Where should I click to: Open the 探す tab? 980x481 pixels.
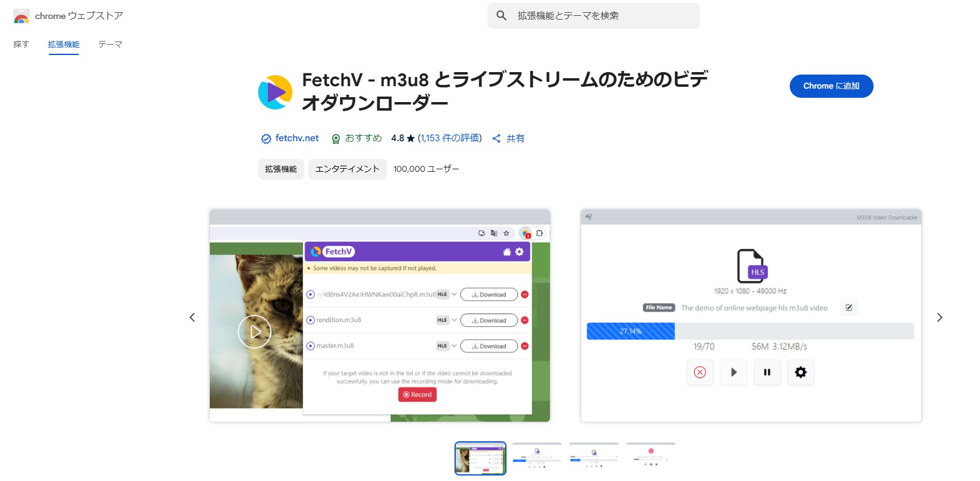21,44
